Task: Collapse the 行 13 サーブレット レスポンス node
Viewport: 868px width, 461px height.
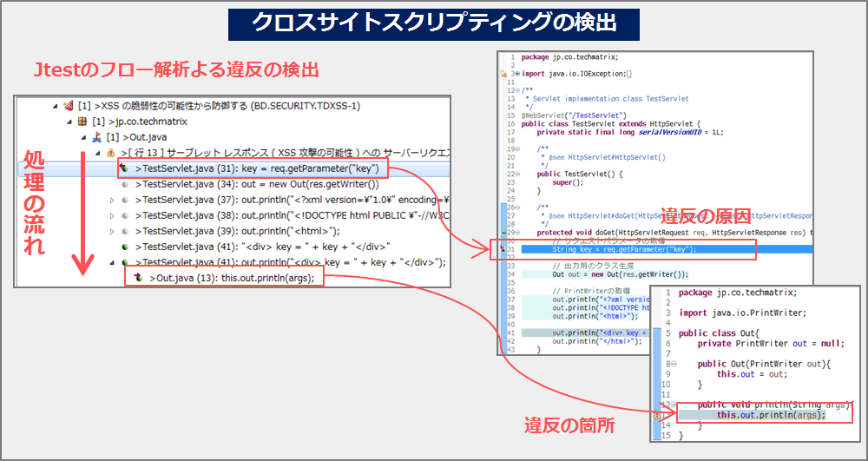Action: coord(97,153)
